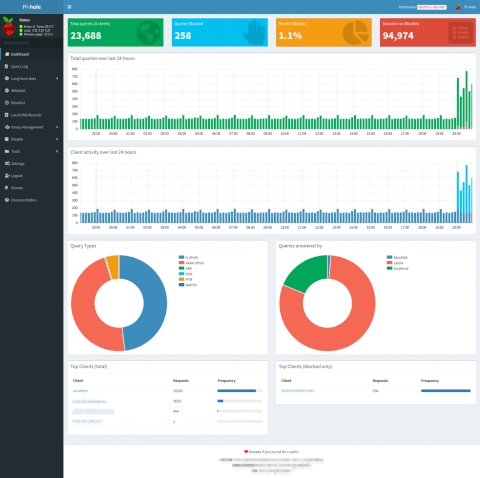
Task: Open Query Log from the sidebar
Action: 19,66
